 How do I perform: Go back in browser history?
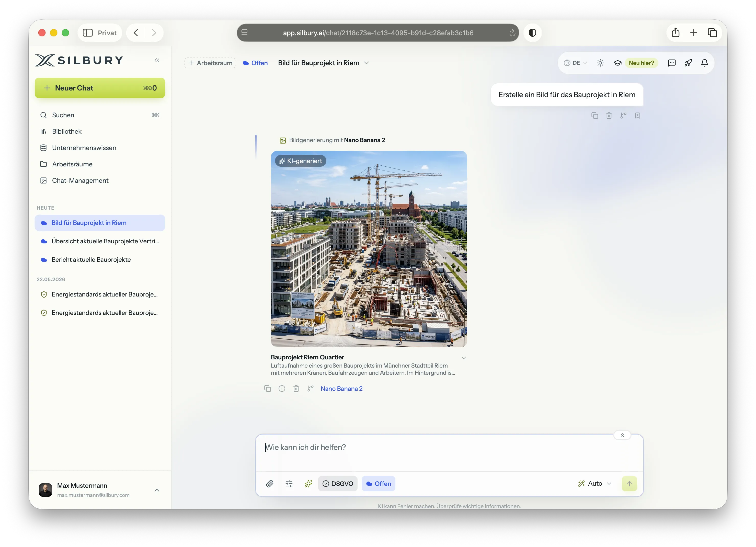pos(136,33)
